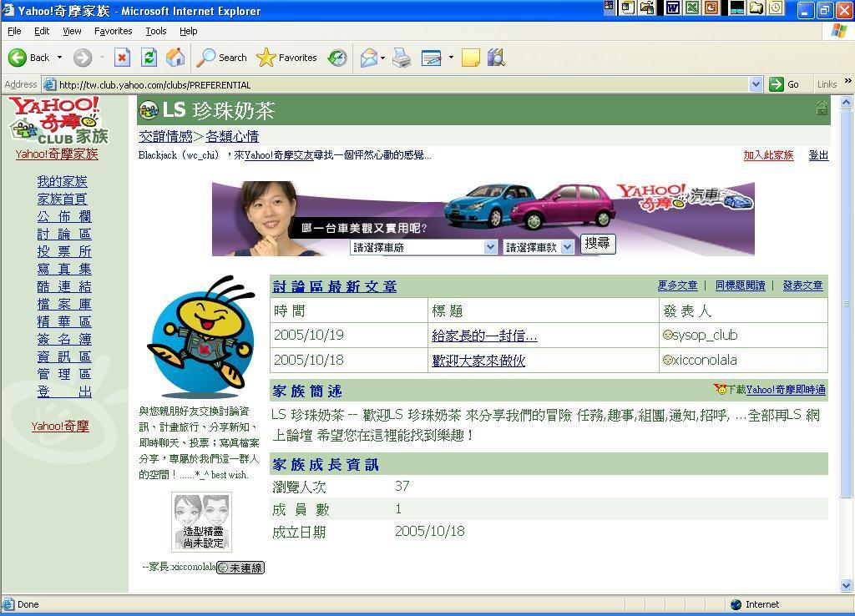Open 投票所 in the left sidebar
The image size is (855, 616).
(x=64, y=251)
